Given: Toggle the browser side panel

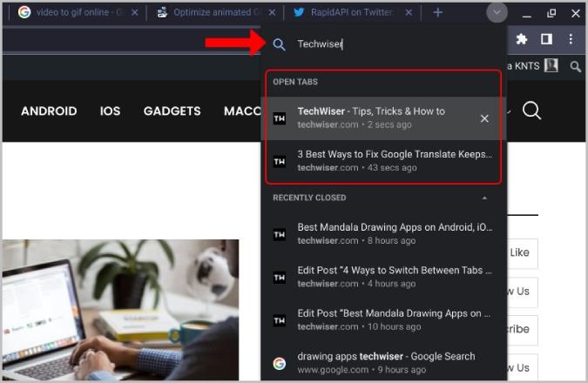Looking at the screenshot, I should point(546,39).
